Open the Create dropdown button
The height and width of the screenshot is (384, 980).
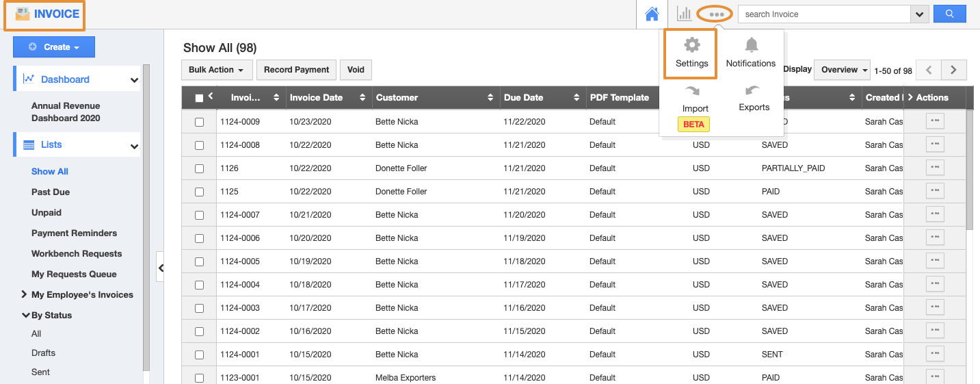point(54,47)
